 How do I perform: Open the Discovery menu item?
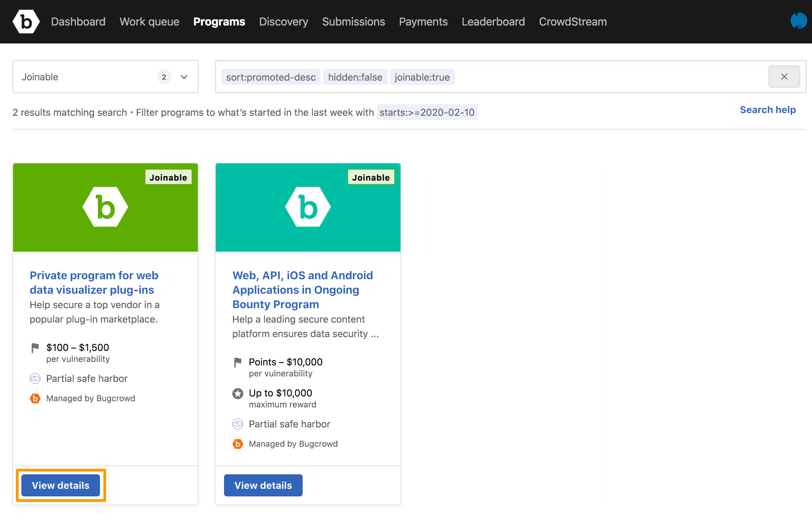tap(283, 22)
